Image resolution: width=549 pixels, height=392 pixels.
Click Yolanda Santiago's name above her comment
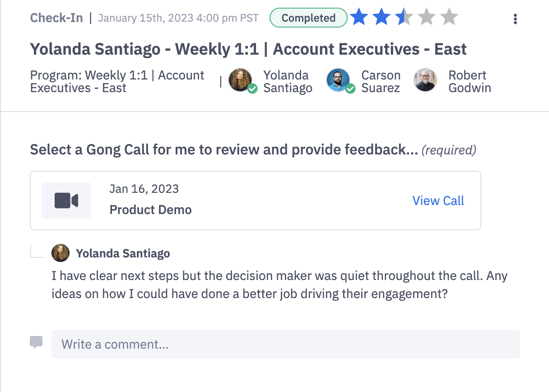click(123, 253)
